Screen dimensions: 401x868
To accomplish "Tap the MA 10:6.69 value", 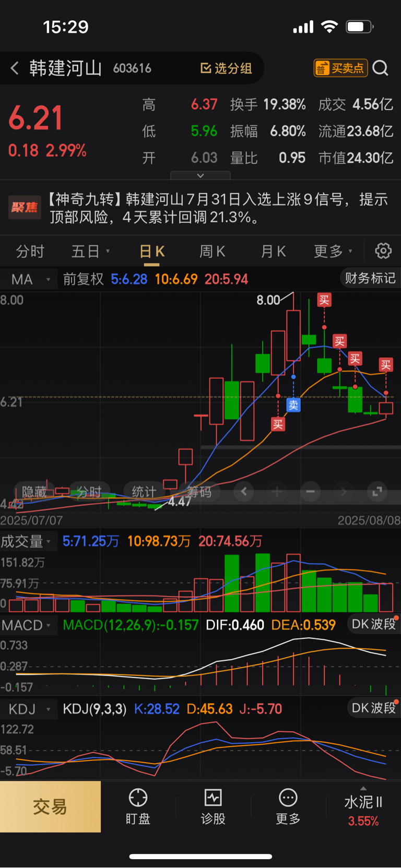I will point(176,279).
